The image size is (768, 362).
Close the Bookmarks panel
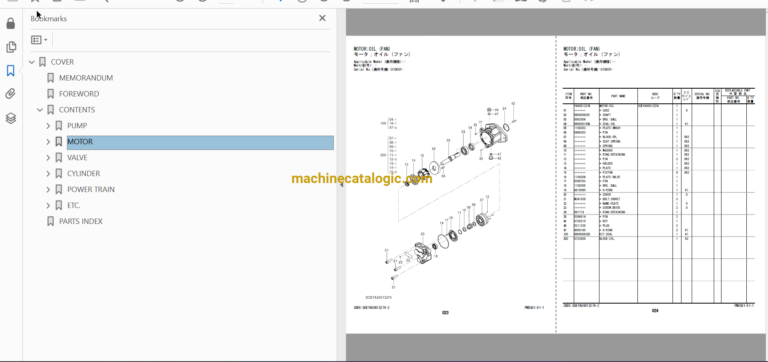[322, 18]
